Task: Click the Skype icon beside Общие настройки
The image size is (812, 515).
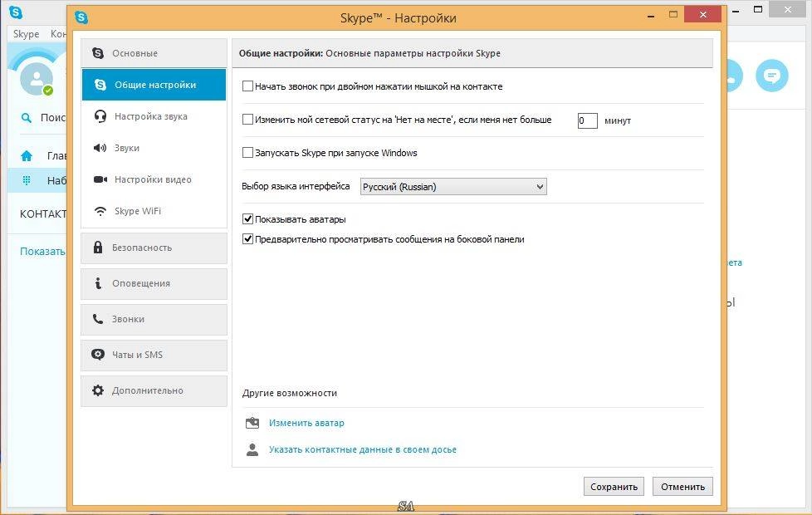Action: point(100,85)
